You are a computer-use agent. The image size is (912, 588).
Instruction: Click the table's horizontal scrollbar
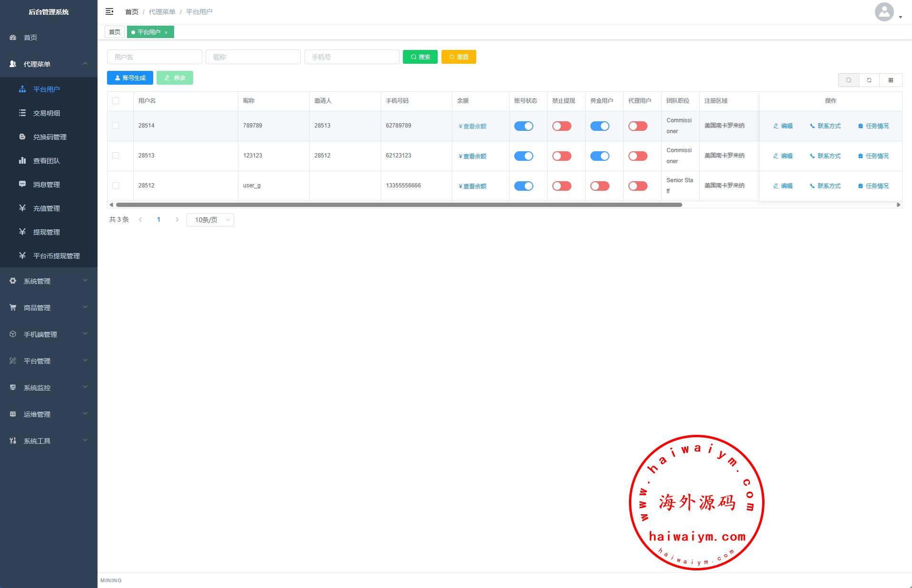click(399, 205)
